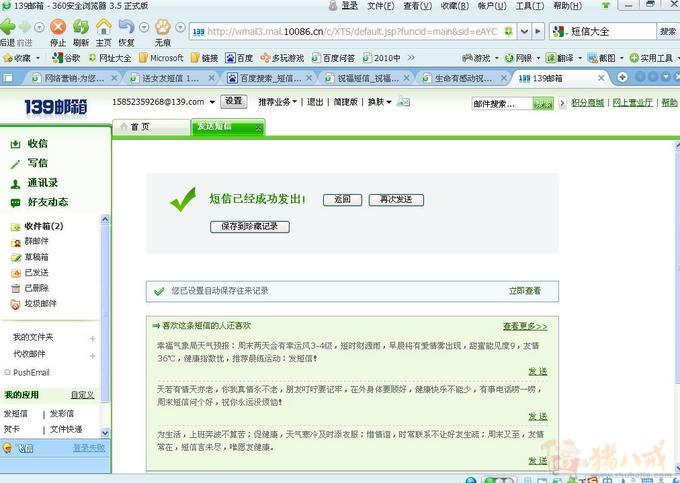This screenshot has height=483, width=680.
Task: Expand more bookmarks chevron
Action: tap(411, 57)
